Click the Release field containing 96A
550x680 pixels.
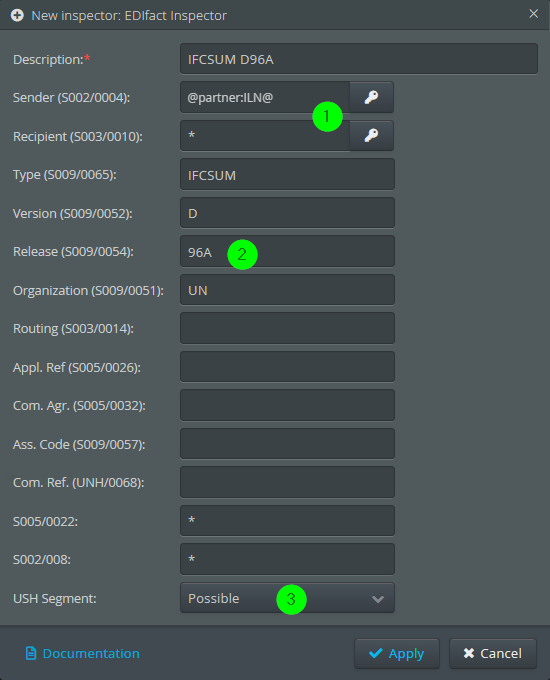pos(287,251)
